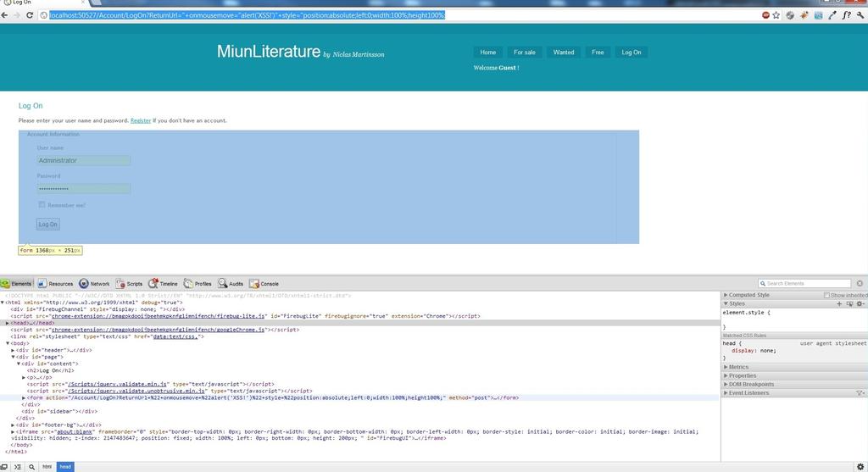The height and width of the screenshot is (472, 868).
Task: Open the Styles gear options menu
Action: [860, 303]
